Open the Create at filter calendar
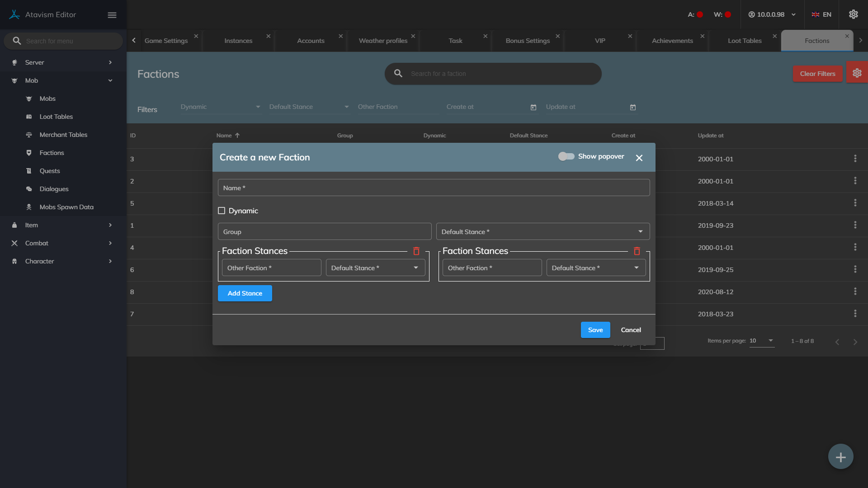Viewport: 868px width, 488px height. pos(533,108)
